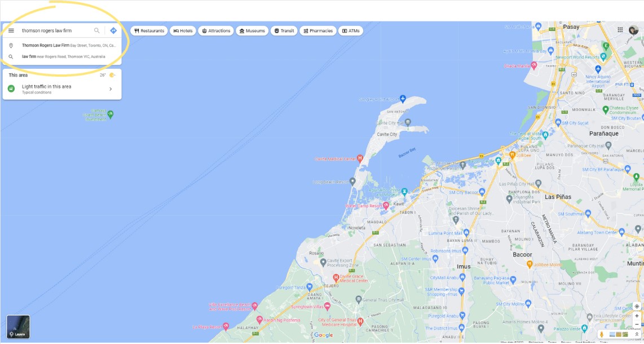This screenshot has height=344, width=644.
Task: Zoom in with the plus icon
Action: coord(637,316)
